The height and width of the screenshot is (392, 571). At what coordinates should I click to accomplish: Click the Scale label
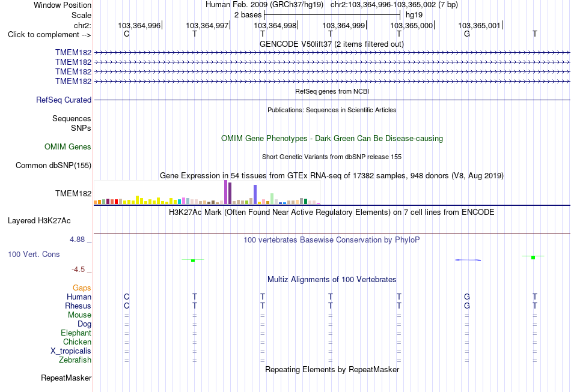click(81, 15)
